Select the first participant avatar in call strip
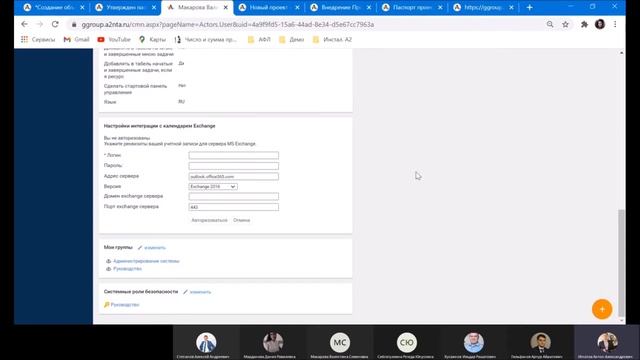 206,342
